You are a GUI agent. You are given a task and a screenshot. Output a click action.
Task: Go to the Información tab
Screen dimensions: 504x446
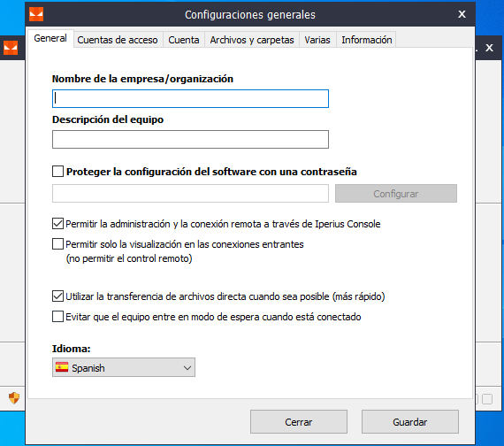pyautogui.click(x=366, y=40)
